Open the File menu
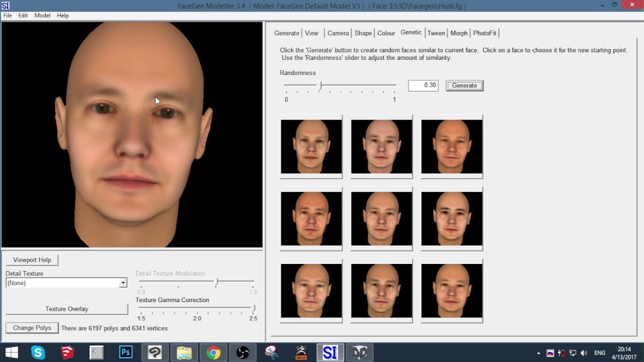Screen dimensions: 644x362 [8, 16]
